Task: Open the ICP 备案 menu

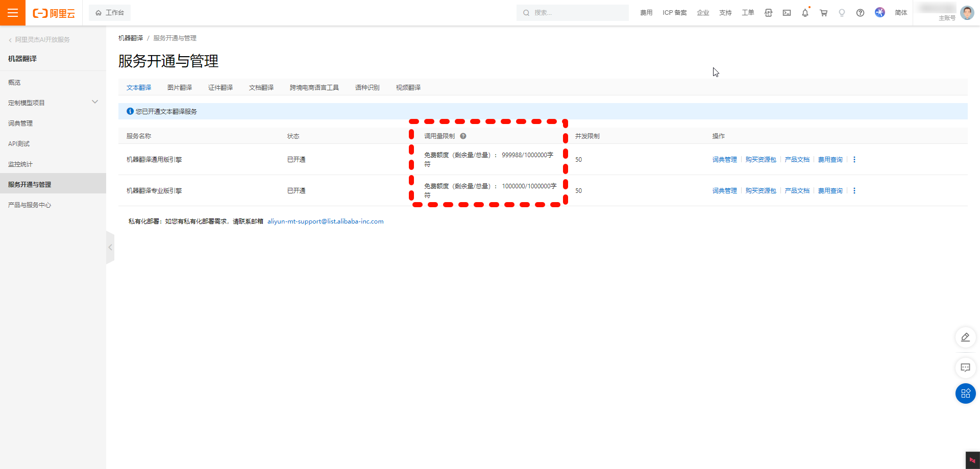Action: 675,13
